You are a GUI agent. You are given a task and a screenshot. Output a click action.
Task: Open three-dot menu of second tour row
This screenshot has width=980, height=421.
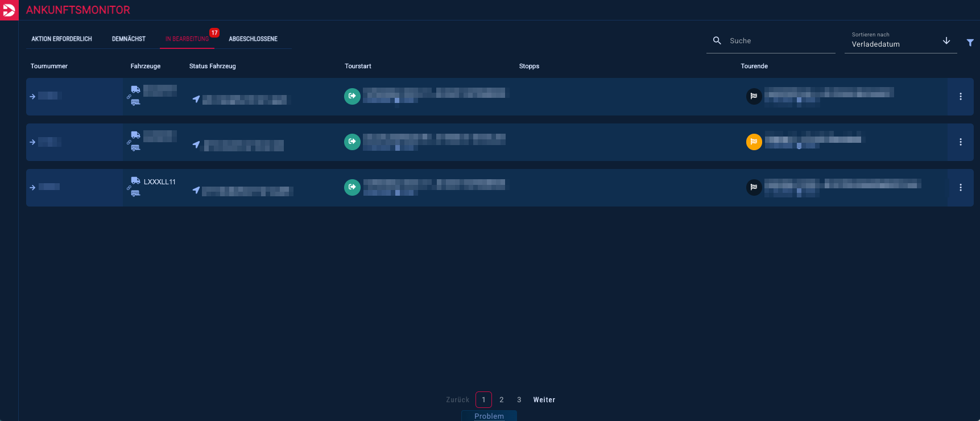pos(960,142)
